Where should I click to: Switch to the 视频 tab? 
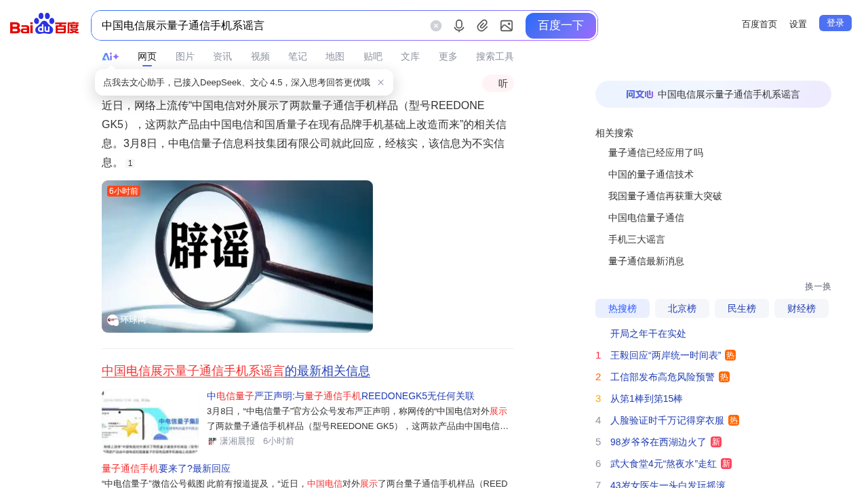260,57
